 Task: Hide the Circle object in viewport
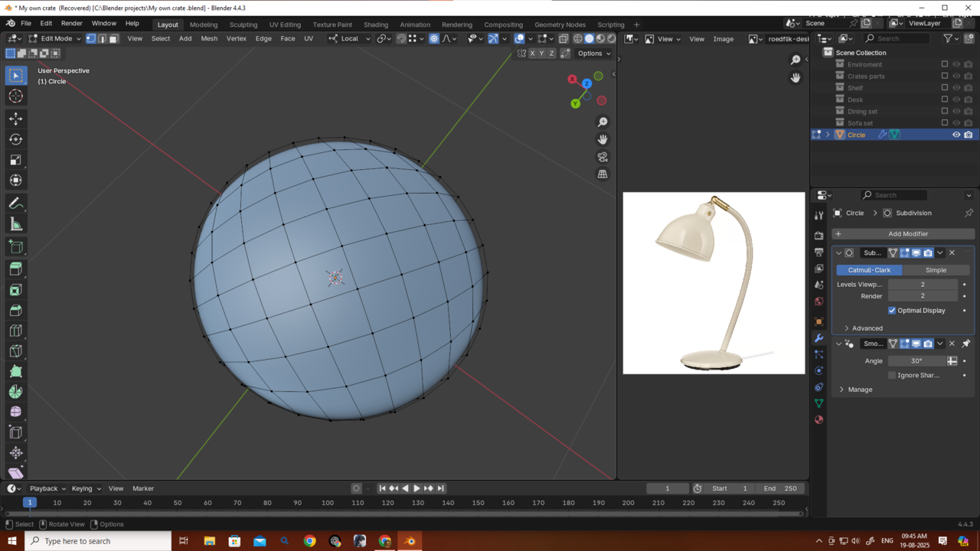956,135
